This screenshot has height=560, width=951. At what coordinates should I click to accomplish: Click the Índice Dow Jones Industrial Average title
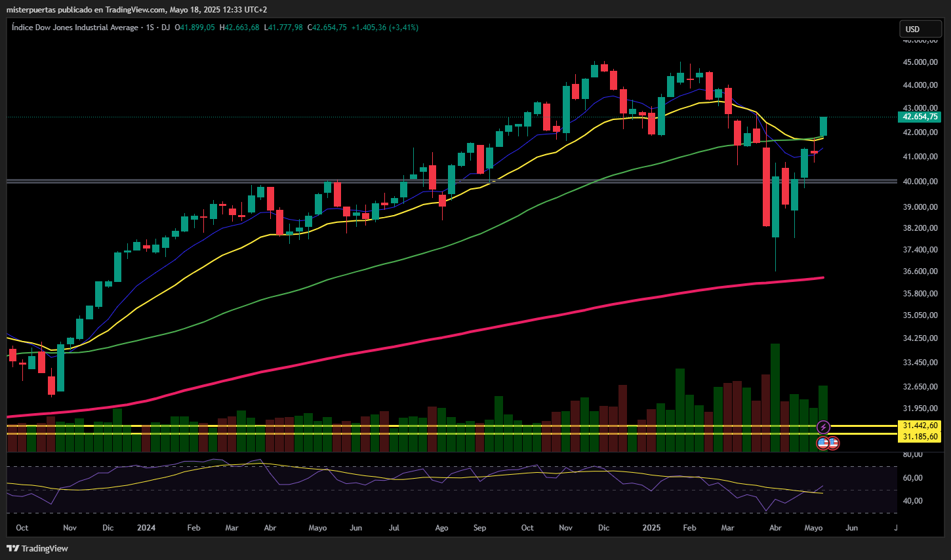(x=75, y=28)
